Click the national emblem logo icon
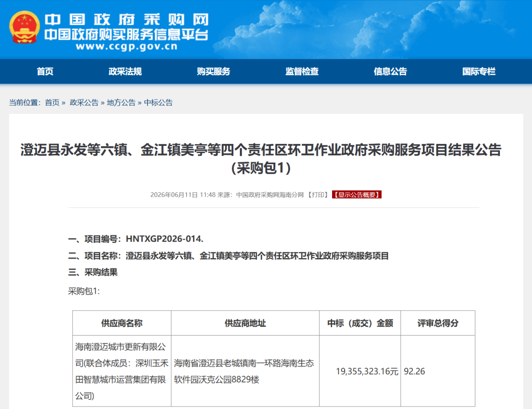532x409 pixels. (24, 27)
